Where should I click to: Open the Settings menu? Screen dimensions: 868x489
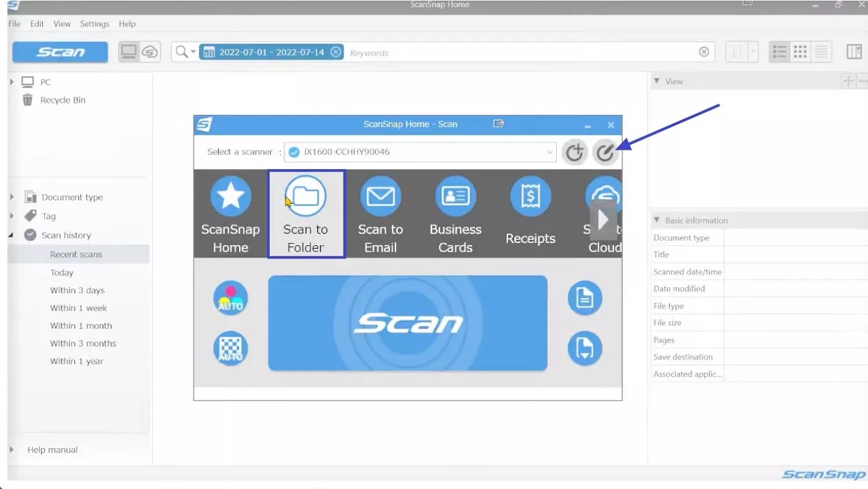click(94, 23)
